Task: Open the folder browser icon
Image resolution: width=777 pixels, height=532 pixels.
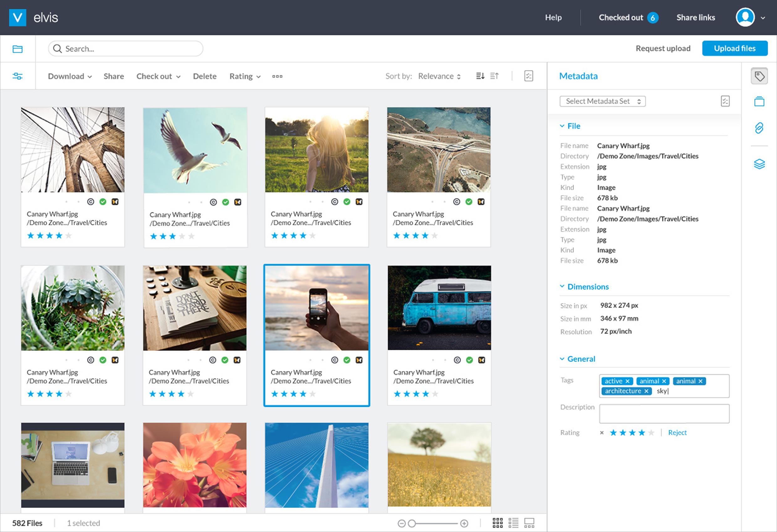Action: pos(17,49)
